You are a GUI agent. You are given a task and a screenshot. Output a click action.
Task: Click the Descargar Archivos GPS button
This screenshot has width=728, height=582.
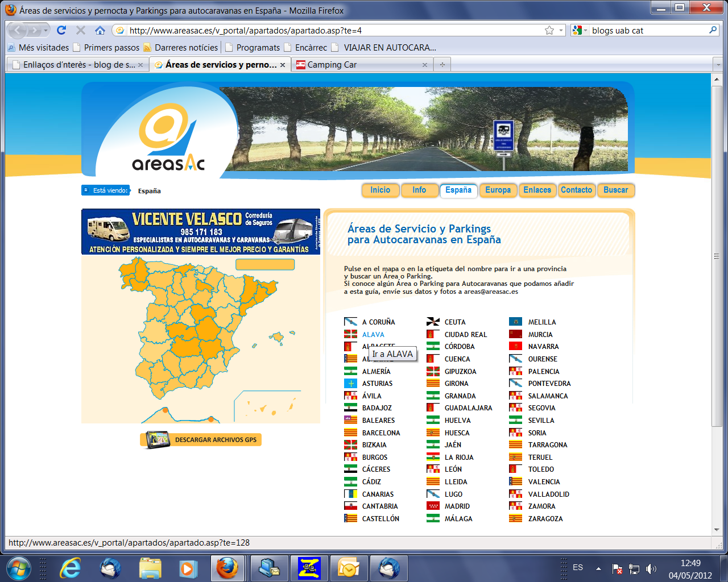[201, 439]
